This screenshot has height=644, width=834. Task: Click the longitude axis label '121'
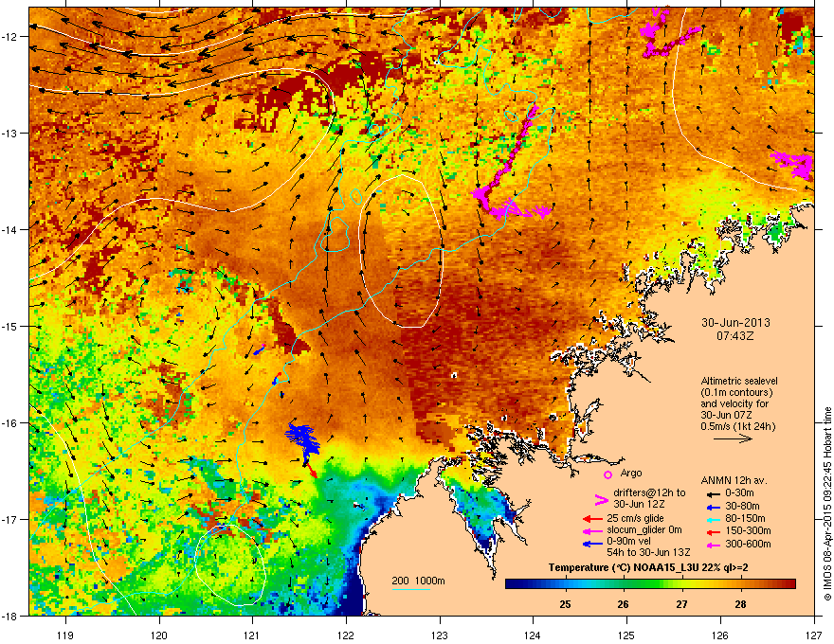click(x=252, y=635)
